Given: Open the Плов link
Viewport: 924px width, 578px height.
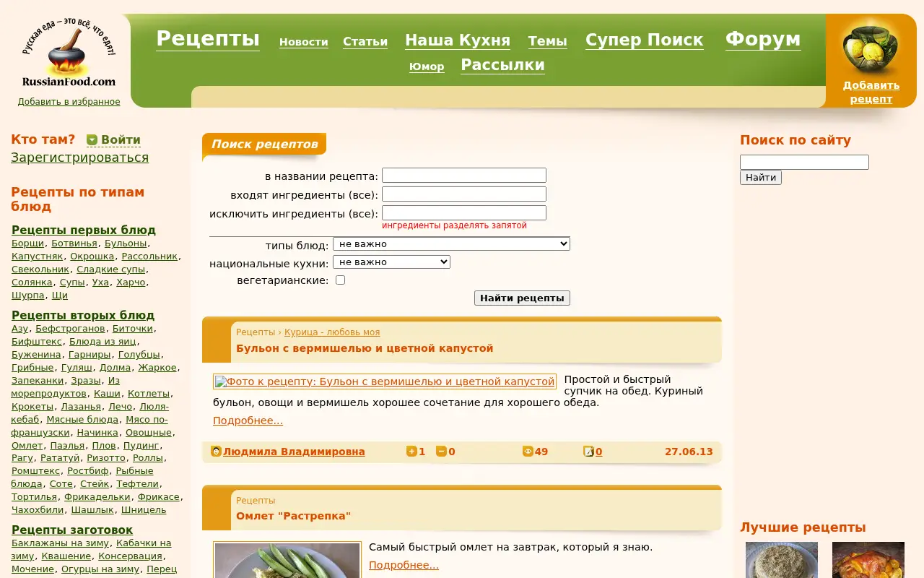Looking at the screenshot, I should tap(104, 446).
